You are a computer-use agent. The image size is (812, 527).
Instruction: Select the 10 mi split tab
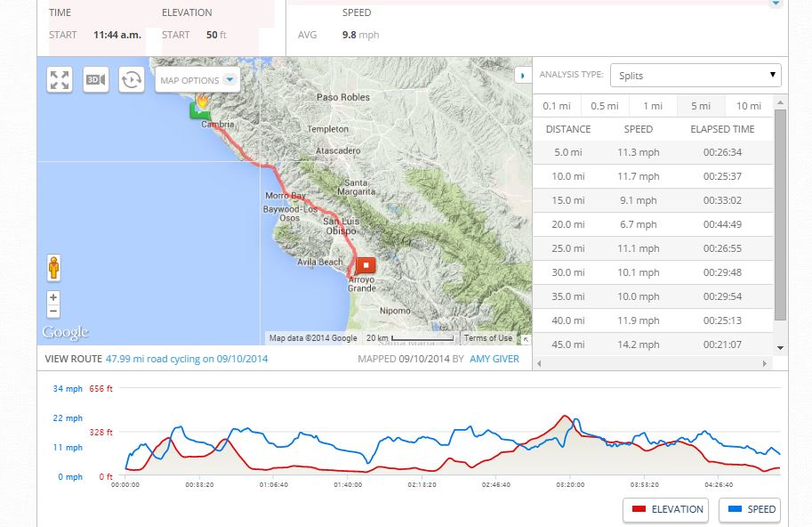[748, 106]
